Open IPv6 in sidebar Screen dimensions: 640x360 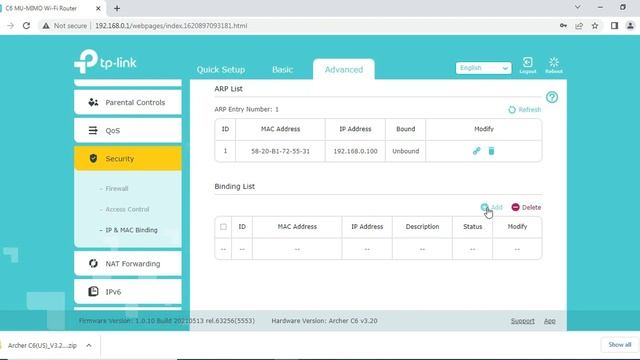[128, 292]
